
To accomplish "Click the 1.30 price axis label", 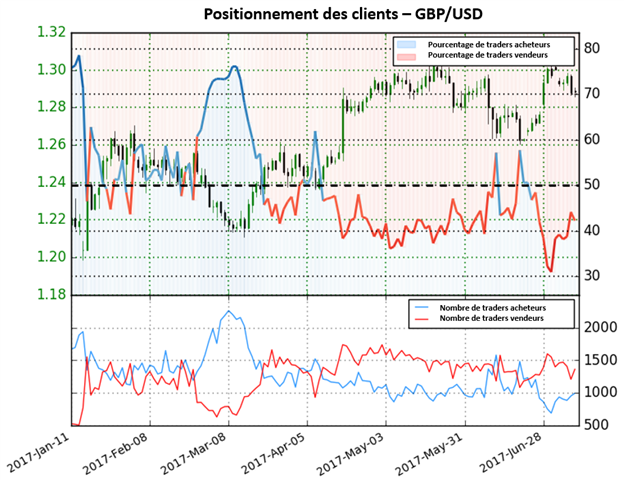I will [x=51, y=70].
